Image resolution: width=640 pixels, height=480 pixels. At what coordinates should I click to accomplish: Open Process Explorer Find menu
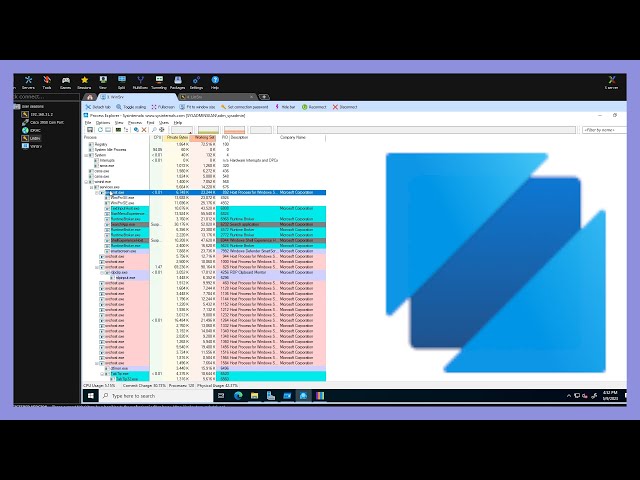[x=151, y=122]
